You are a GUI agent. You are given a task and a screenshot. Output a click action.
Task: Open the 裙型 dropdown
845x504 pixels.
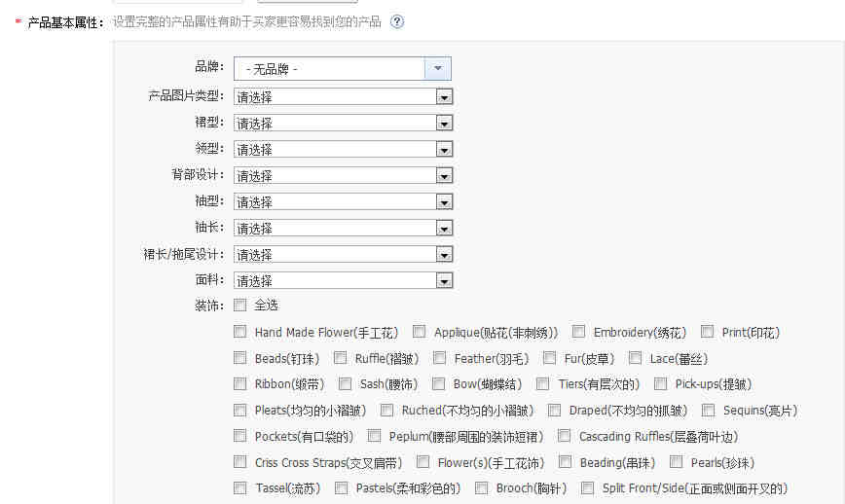tap(343, 124)
